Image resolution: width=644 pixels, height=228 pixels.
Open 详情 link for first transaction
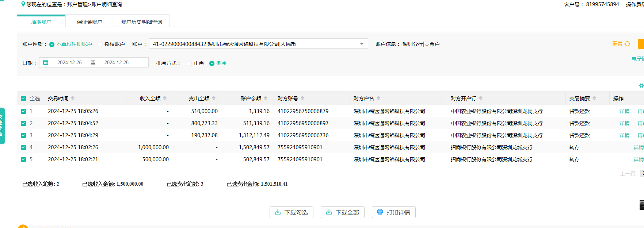tap(624, 111)
